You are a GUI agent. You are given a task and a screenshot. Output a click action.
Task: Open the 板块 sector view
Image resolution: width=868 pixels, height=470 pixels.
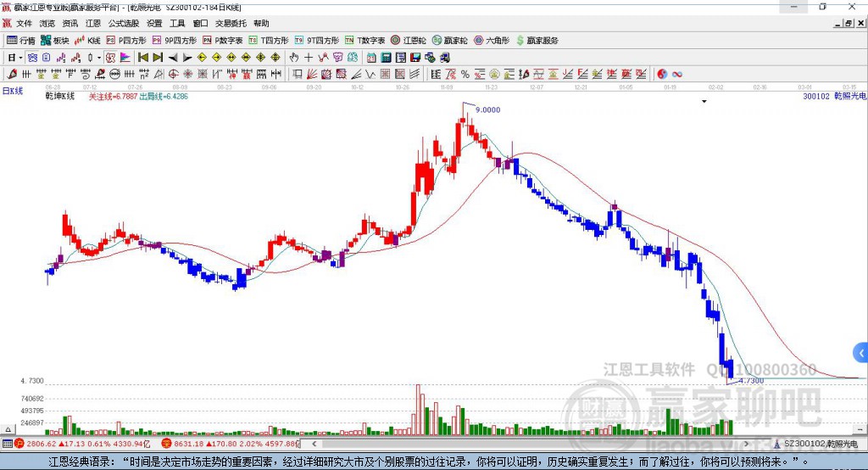(54, 41)
